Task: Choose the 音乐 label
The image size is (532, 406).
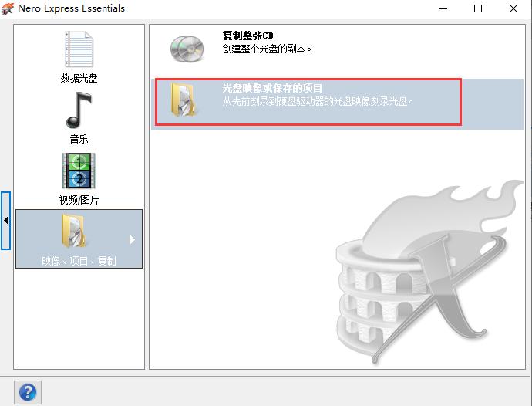Action: [79, 139]
